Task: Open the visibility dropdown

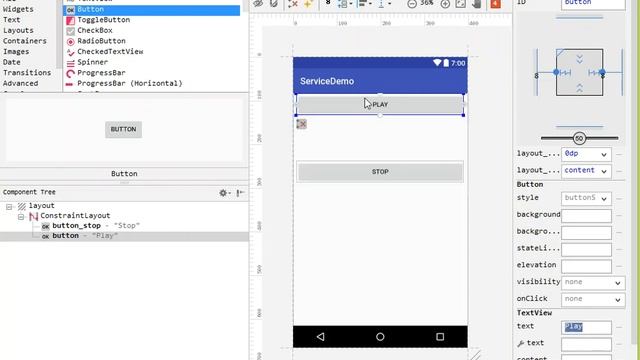Action: pos(593,282)
